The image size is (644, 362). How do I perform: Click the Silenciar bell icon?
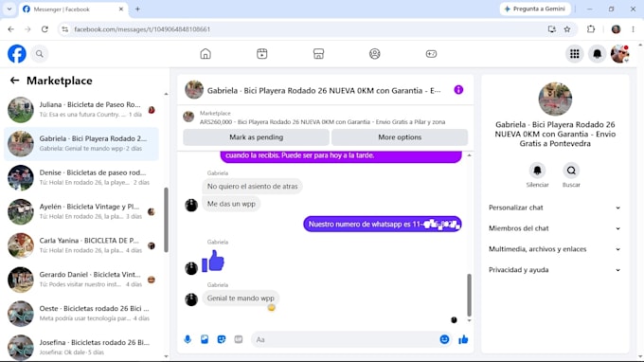coord(537,171)
